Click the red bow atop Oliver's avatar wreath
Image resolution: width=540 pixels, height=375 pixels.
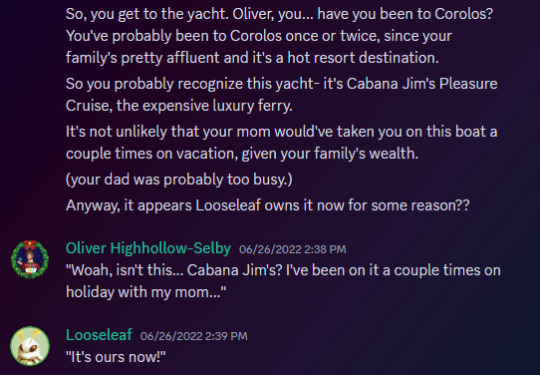(30, 245)
